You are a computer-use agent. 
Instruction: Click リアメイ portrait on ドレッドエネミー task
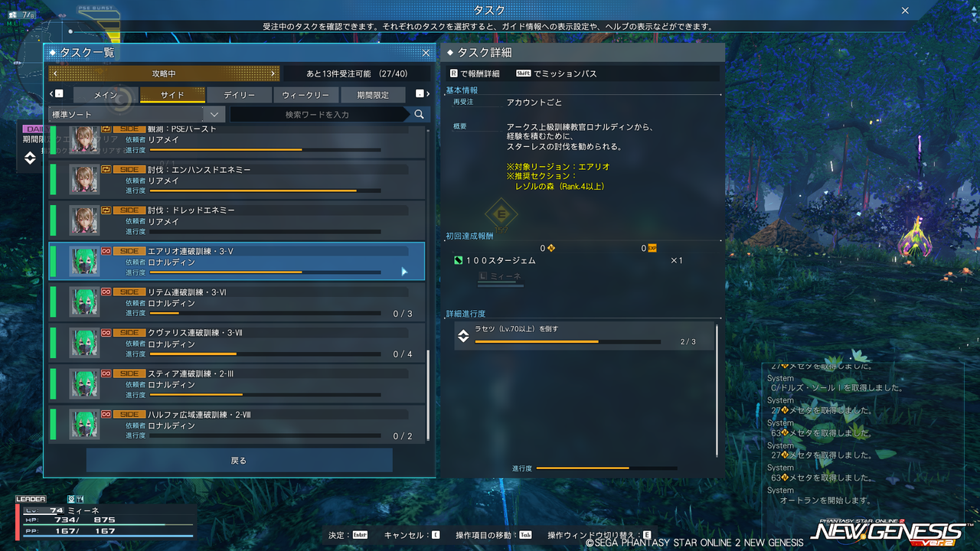(x=84, y=220)
